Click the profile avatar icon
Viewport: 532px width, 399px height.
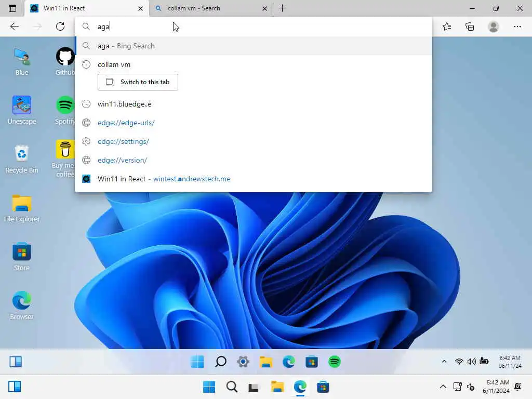[494, 26]
